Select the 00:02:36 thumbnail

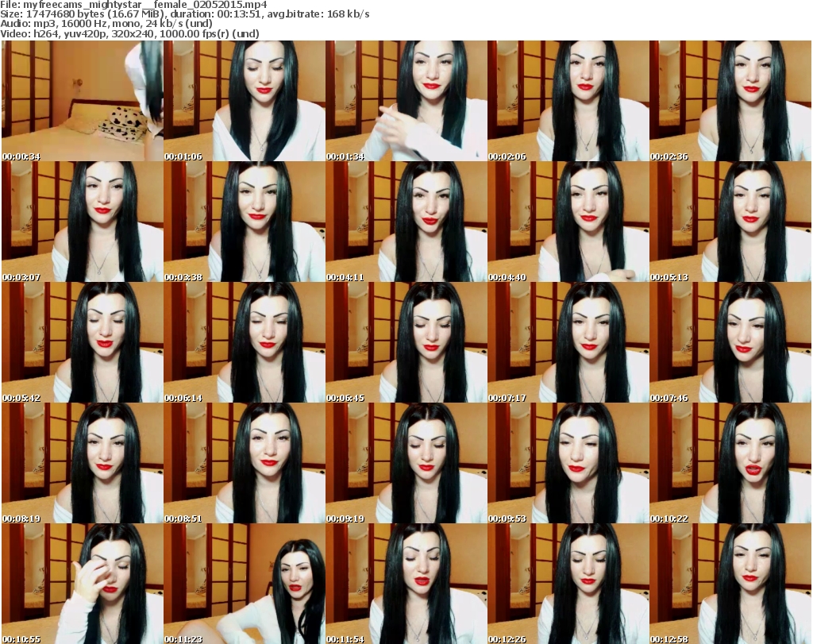point(730,101)
